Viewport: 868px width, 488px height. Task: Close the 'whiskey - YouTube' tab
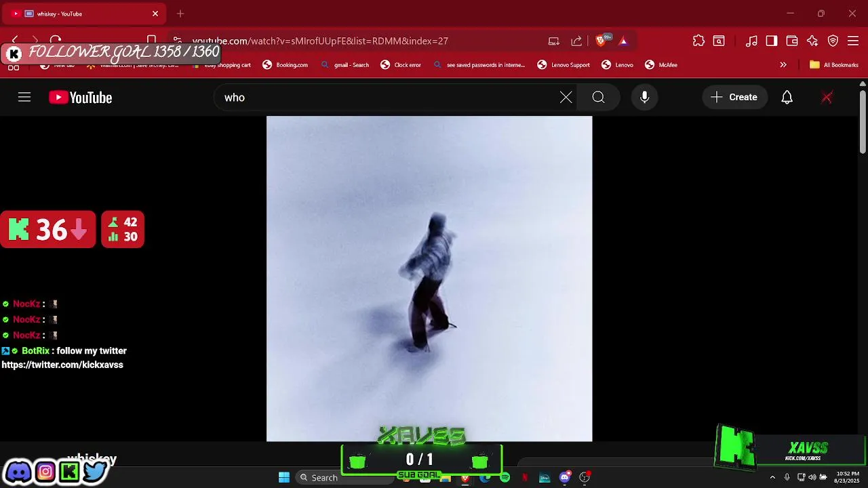coord(155,14)
